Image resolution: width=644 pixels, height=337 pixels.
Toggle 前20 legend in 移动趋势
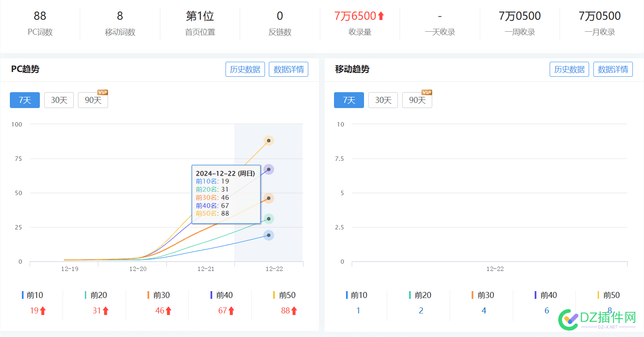(420, 295)
